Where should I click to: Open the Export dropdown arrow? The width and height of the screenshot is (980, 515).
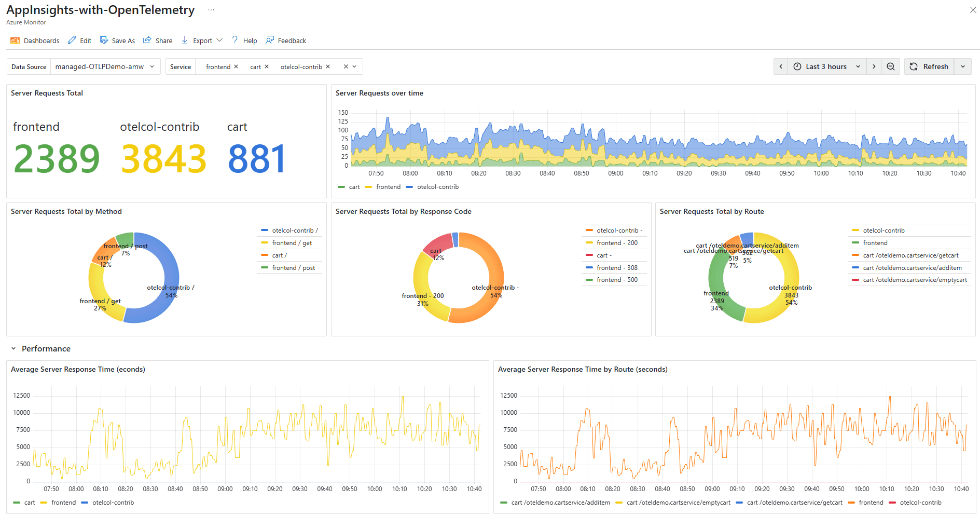click(219, 40)
